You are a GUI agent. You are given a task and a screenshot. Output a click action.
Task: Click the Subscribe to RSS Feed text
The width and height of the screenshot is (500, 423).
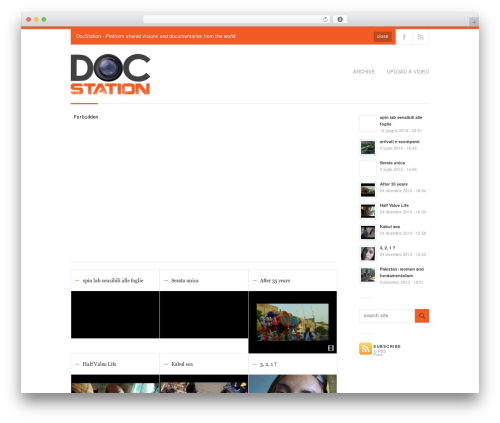pos(387,349)
